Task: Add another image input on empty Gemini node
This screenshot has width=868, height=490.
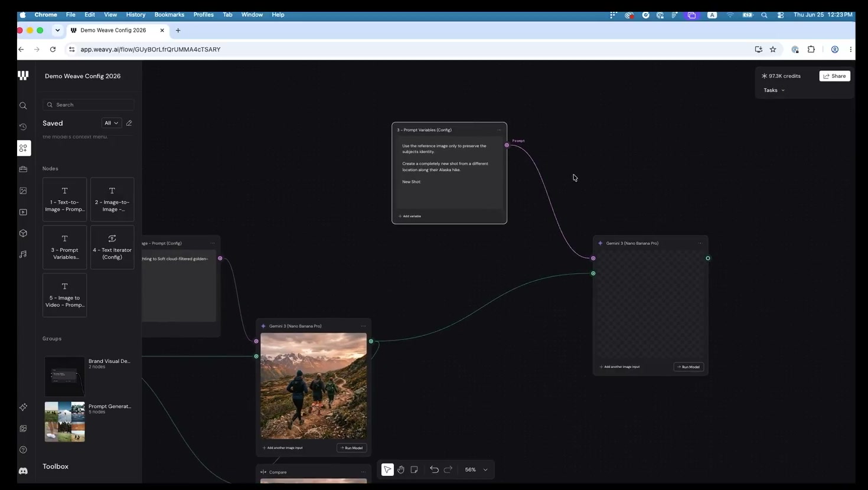Action: 619,367
